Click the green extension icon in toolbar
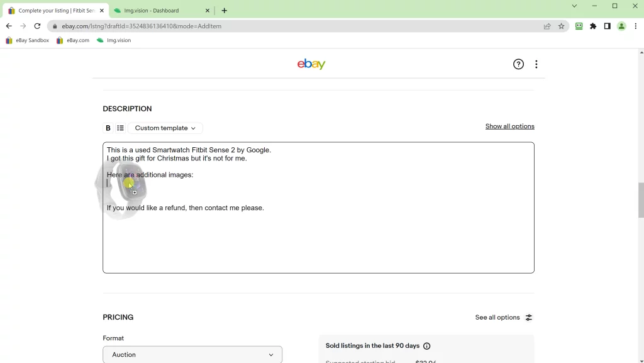 579,26
